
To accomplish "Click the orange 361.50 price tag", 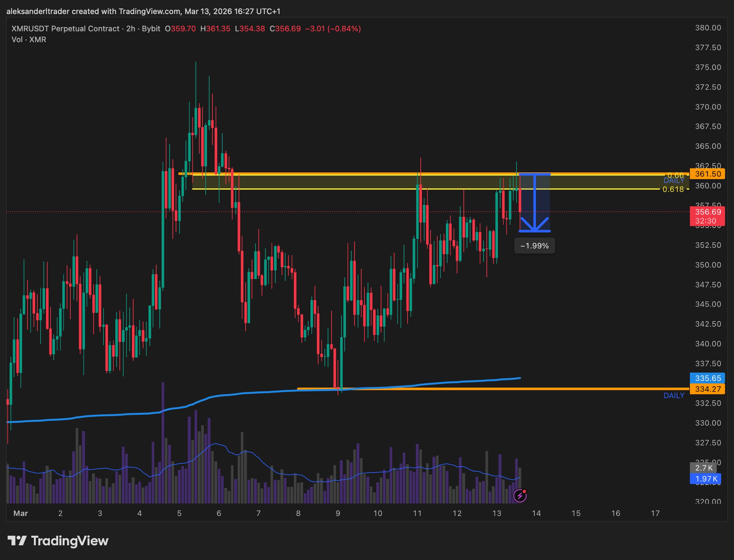I will tap(707, 174).
